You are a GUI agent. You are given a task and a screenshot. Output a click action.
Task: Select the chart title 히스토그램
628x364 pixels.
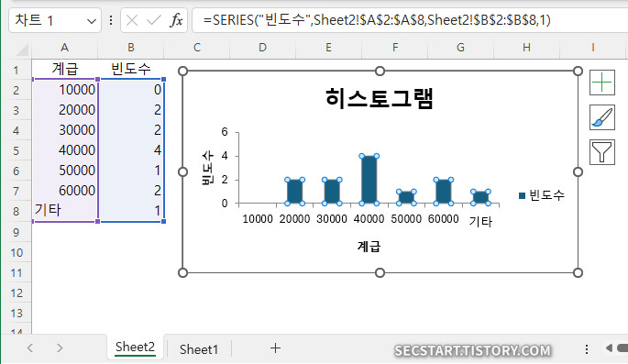(379, 98)
